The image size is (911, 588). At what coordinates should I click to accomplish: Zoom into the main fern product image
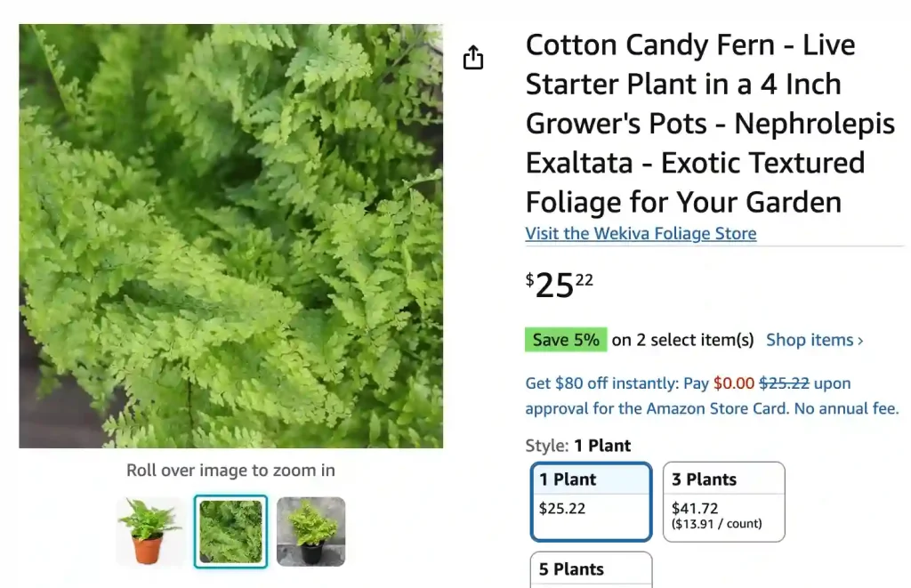(x=230, y=235)
